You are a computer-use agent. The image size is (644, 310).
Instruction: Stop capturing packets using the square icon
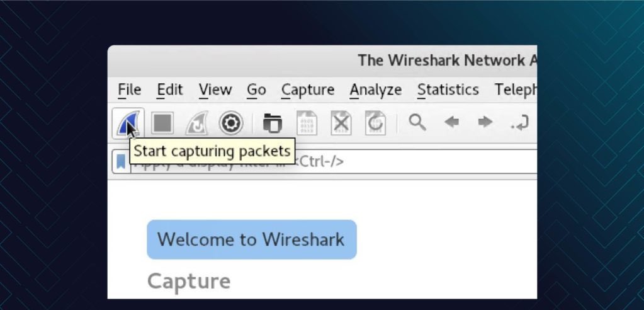(162, 123)
